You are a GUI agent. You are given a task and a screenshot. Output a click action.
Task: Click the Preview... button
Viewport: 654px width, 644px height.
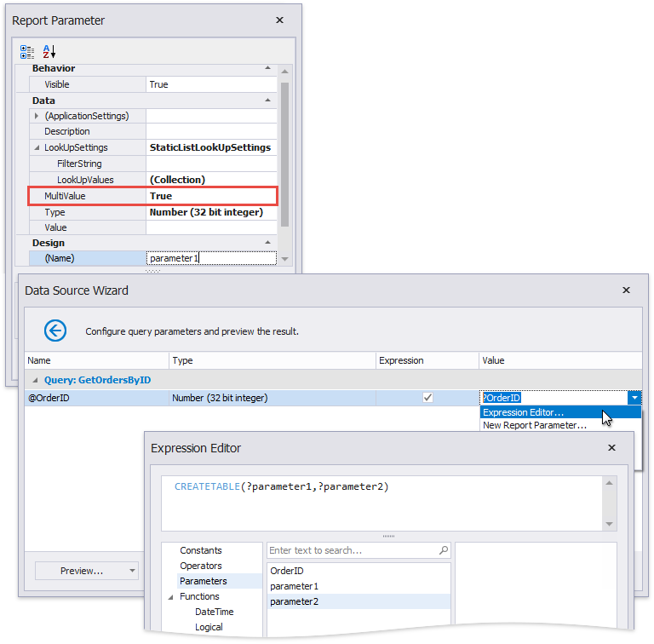81,571
